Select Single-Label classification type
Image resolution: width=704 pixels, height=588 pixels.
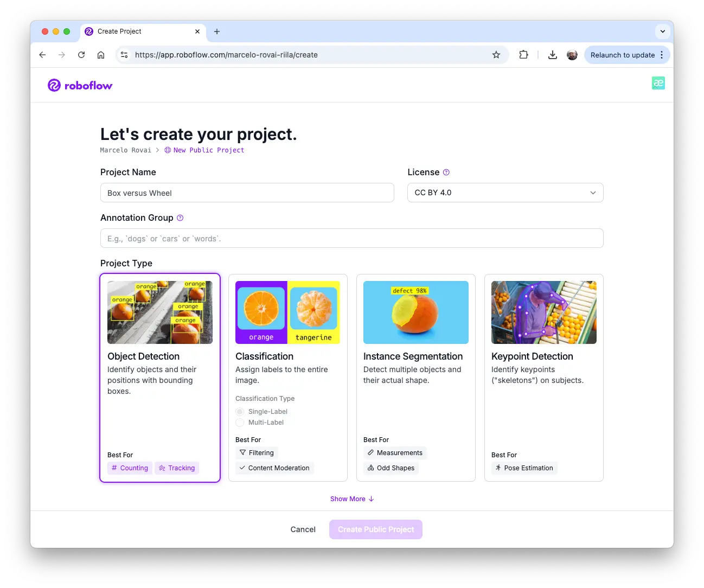click(x=240, y=412)
